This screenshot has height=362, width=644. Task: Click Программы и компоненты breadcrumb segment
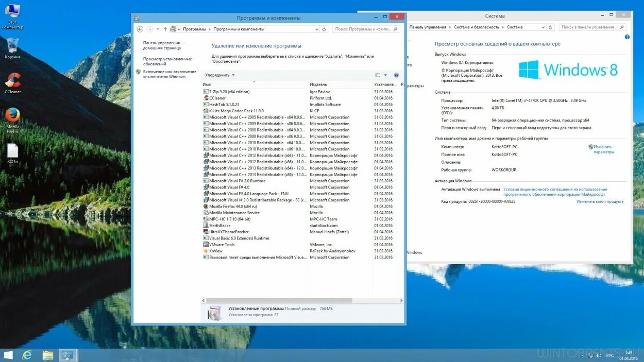pos(239,29)
